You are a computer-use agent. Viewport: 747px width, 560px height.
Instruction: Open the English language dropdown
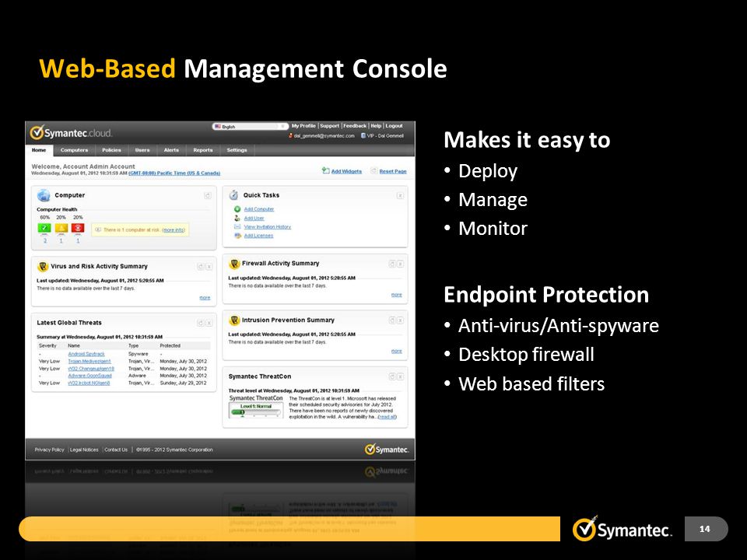(250, 127)
